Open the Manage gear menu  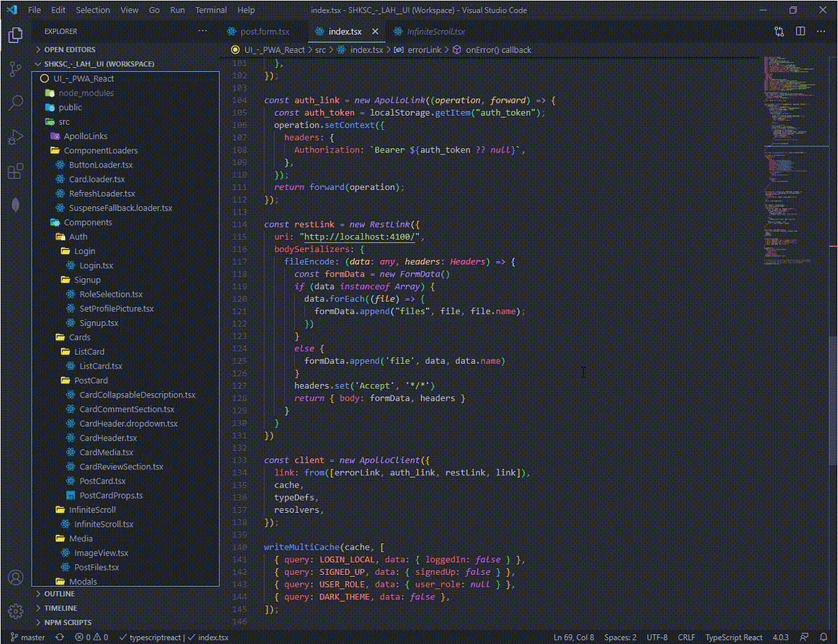tap(15, 611)
